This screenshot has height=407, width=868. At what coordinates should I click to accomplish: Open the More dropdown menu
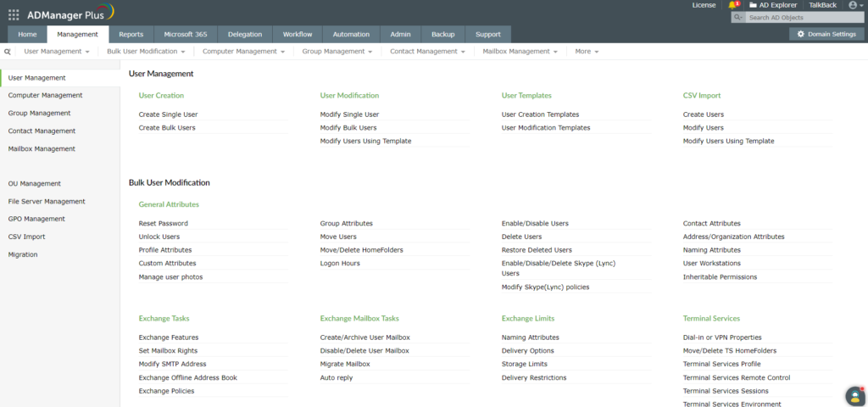(x=587, y=52)
